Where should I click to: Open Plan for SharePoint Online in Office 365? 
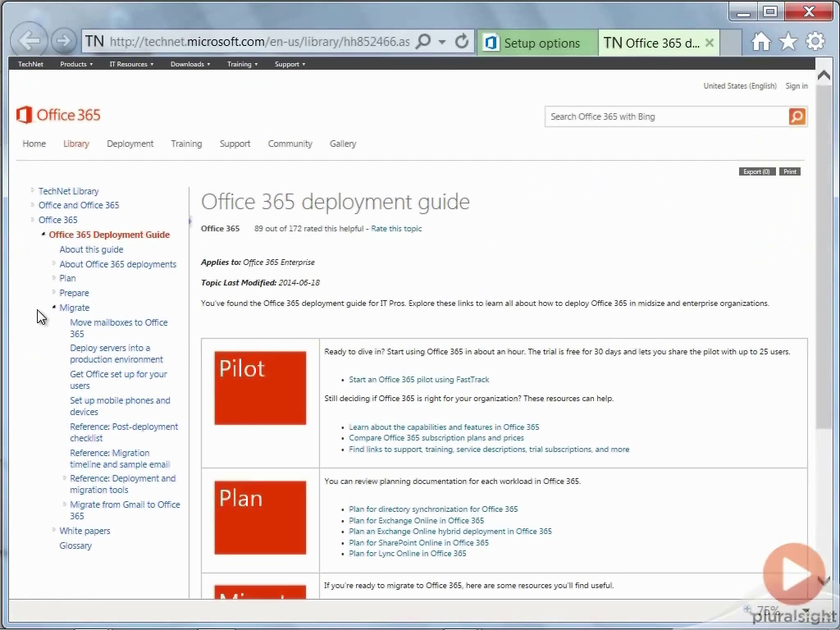click(419, 543)
